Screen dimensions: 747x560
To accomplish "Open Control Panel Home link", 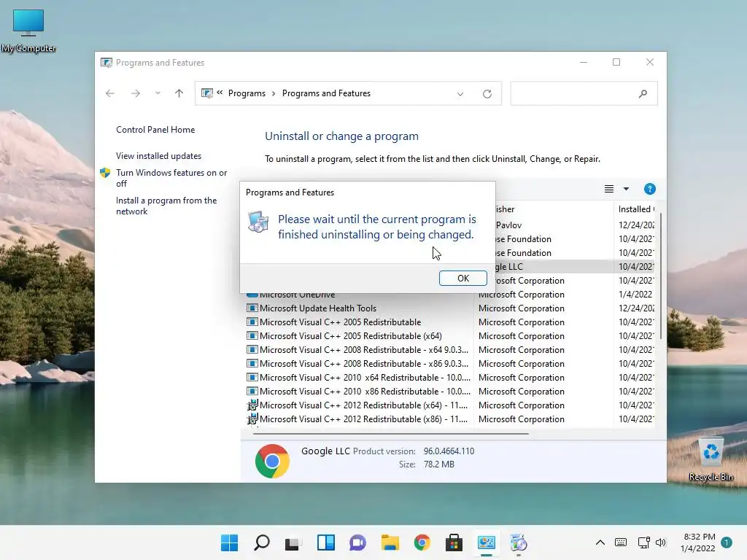I will tap(155, 130).
